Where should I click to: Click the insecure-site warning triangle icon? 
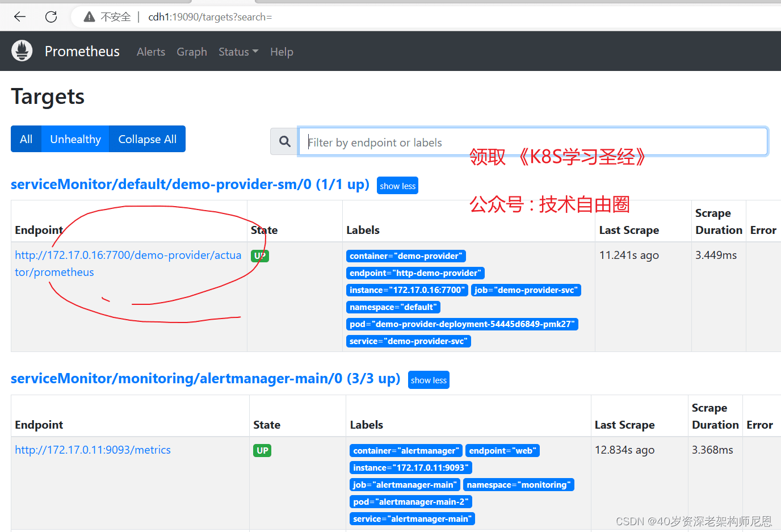pos(89,17)
